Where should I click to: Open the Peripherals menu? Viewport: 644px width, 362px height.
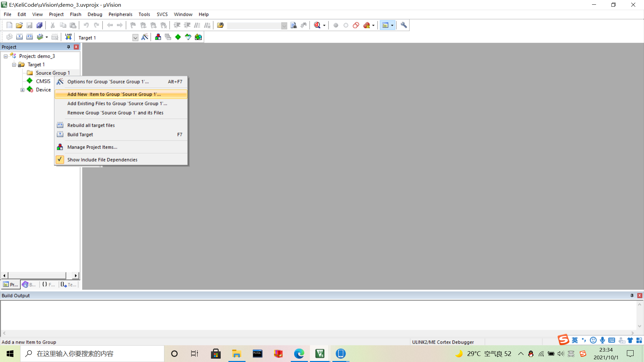[120, 14]
